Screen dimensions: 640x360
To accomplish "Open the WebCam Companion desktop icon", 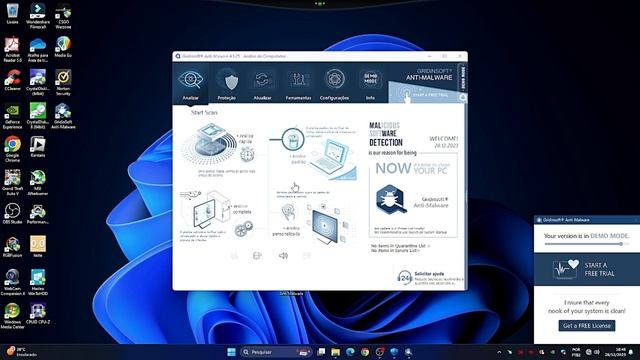I will tap(12, 282).
